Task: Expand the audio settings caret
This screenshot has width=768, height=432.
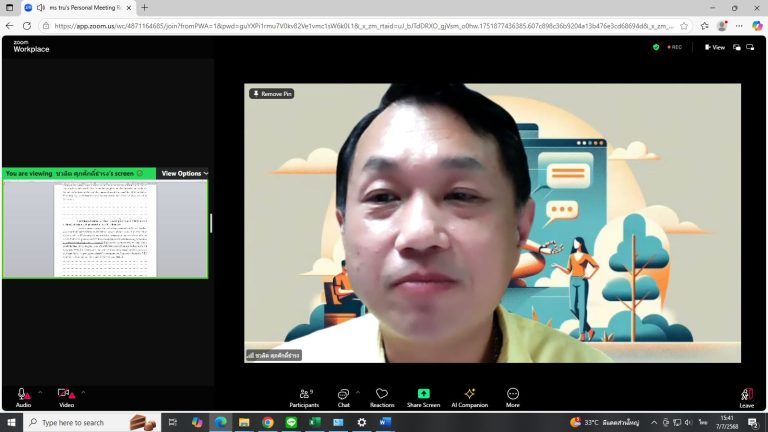Action: pos(40,392)
